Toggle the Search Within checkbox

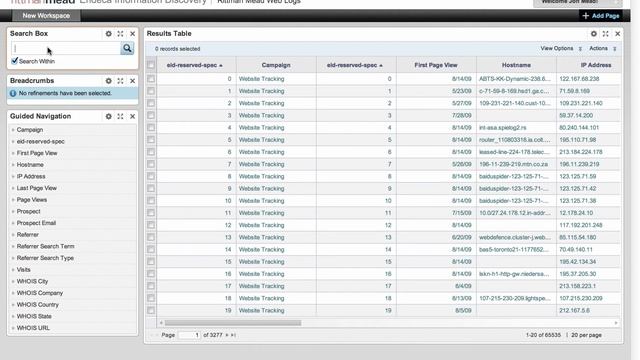point(15,61)
